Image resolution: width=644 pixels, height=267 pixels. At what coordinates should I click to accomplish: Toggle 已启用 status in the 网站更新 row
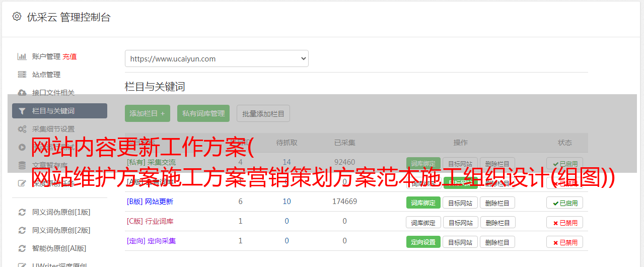(x=564, y=203)
